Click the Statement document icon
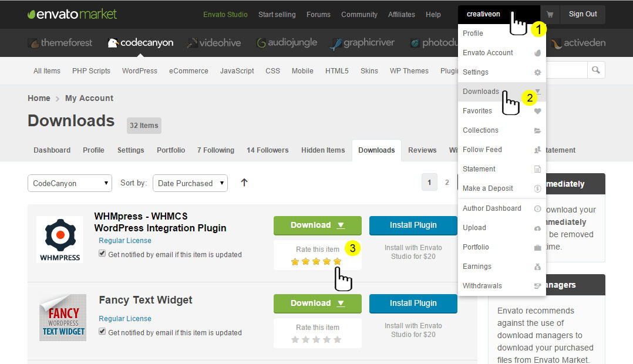 pos(537,169)
